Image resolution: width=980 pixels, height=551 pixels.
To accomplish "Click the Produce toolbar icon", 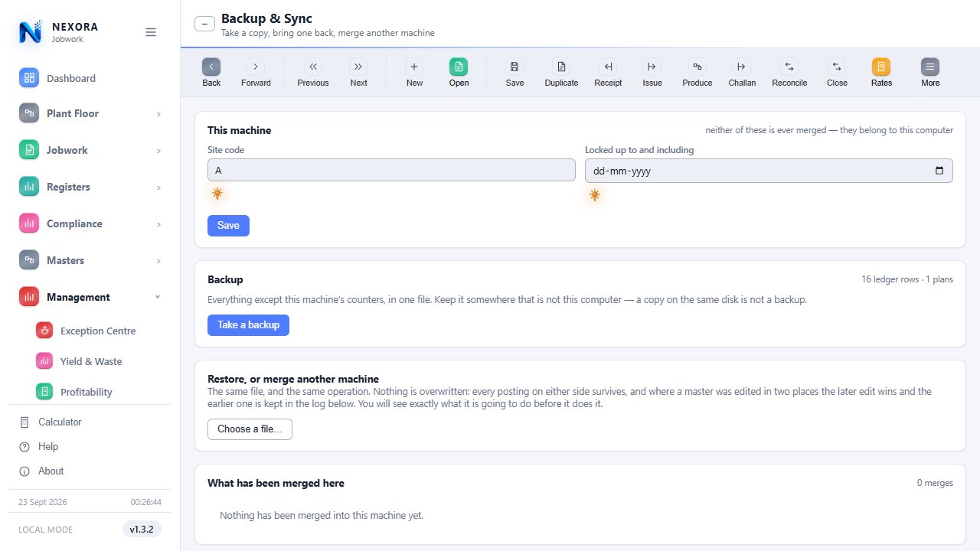I will (x=697, y=67).
